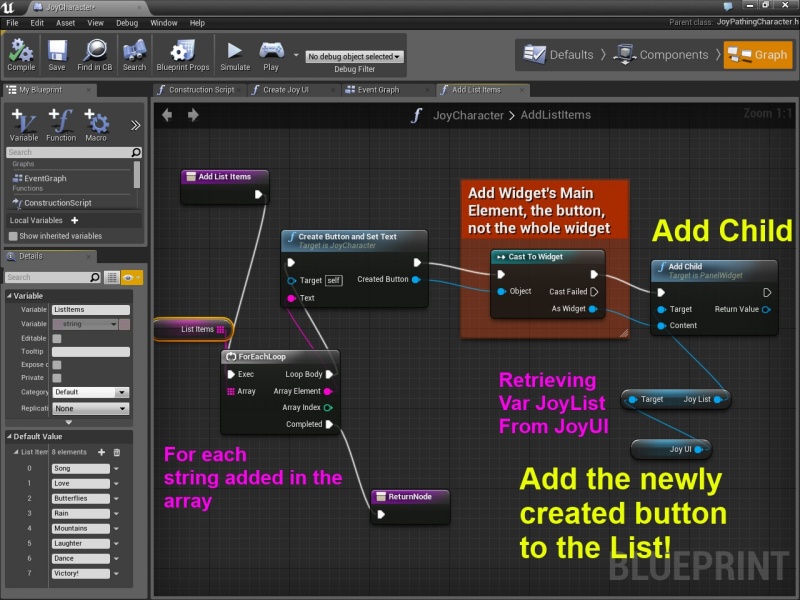Open Replication None dropdown
800x600 pixels.
(90, 409)
